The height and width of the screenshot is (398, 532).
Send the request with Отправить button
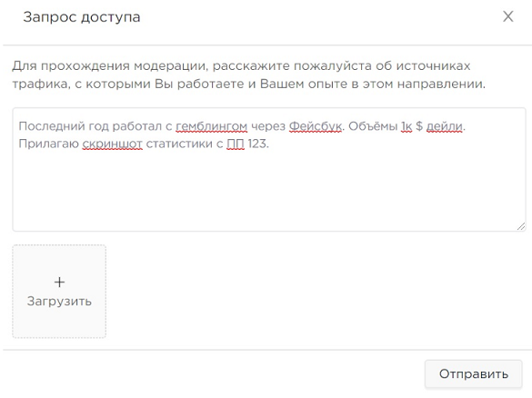[473, 373]
